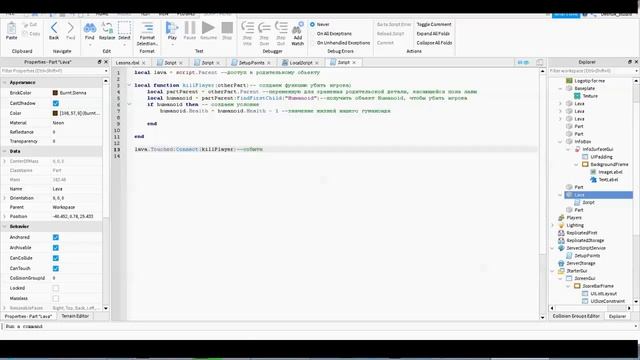This screenshot has width=640, height=360.
Task: Click the Step Out debugger icon
Action: 281,28
